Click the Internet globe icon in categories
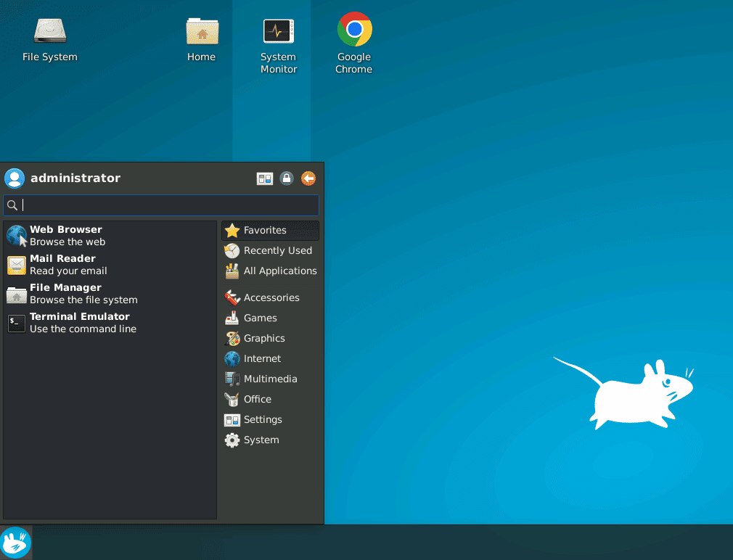The height and width of the screenshot is (560, 733). 232,358
